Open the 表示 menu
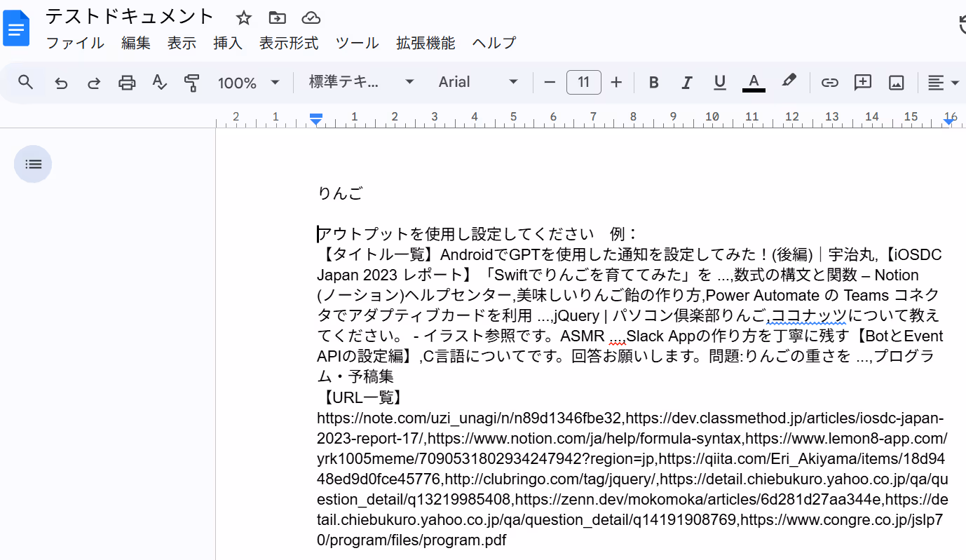Screen dimensions: 966x560 tap(182, 43)
